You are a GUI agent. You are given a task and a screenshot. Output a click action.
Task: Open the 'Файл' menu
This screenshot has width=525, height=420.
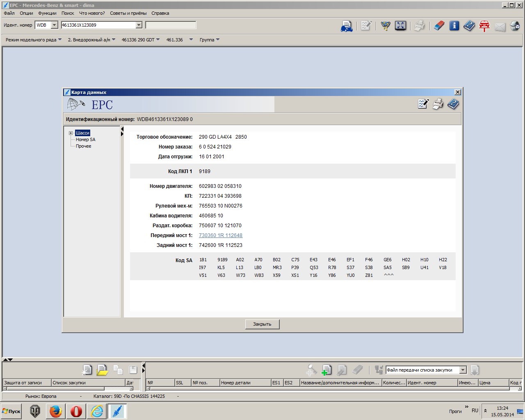[x=9, y=13]
